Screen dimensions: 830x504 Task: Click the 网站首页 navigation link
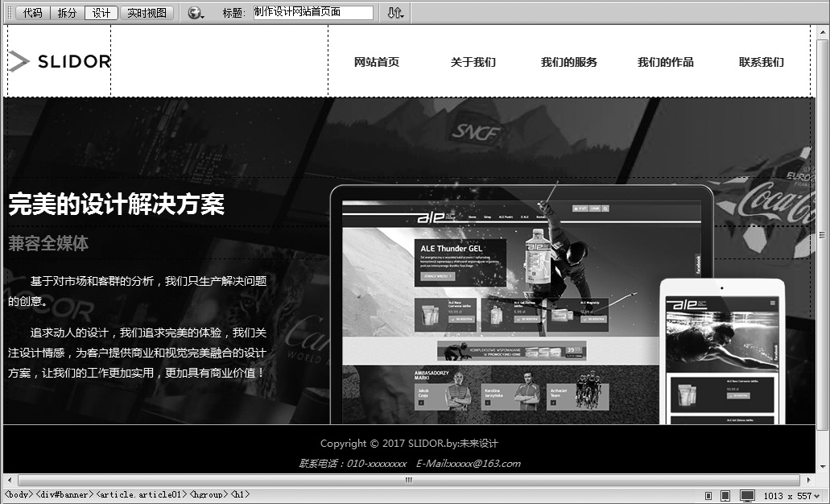377,62
